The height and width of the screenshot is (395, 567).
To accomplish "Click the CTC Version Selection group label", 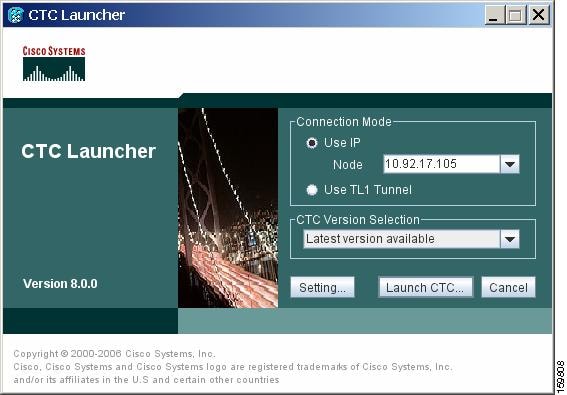I will tap(358, 220).
